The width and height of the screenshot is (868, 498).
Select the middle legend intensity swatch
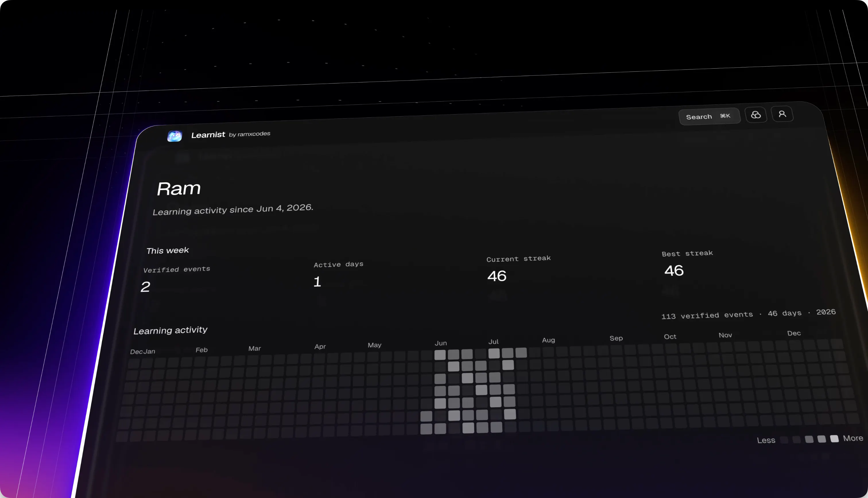[x=809, y=439]
